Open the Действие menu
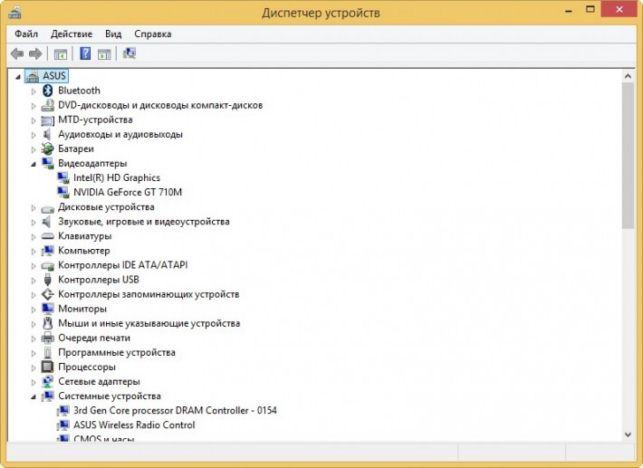The height and width of the screenshot is (468, 643). click(71, 34)
